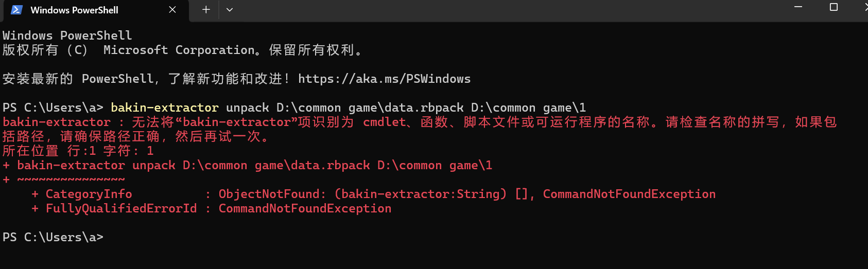This screenshot has width=868, height=269.
Task: Click the red tilde underline marker line
Action: click(64, 180)
